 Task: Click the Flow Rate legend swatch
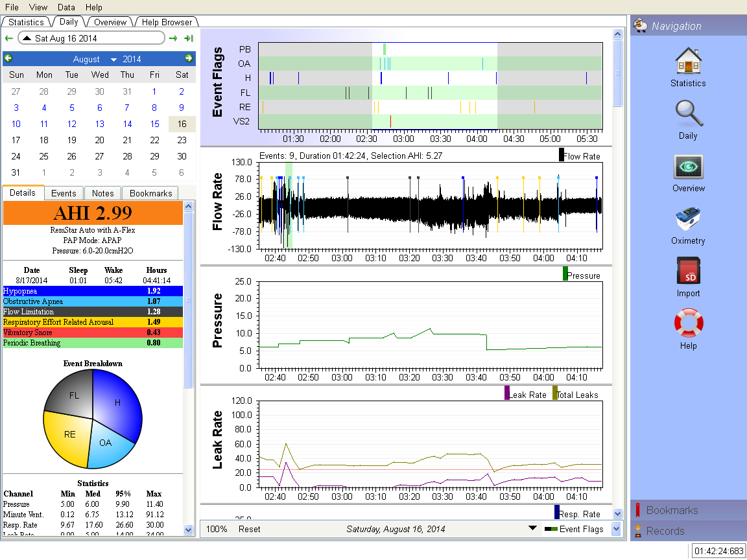pyautogui.click(x=561, y=156)
